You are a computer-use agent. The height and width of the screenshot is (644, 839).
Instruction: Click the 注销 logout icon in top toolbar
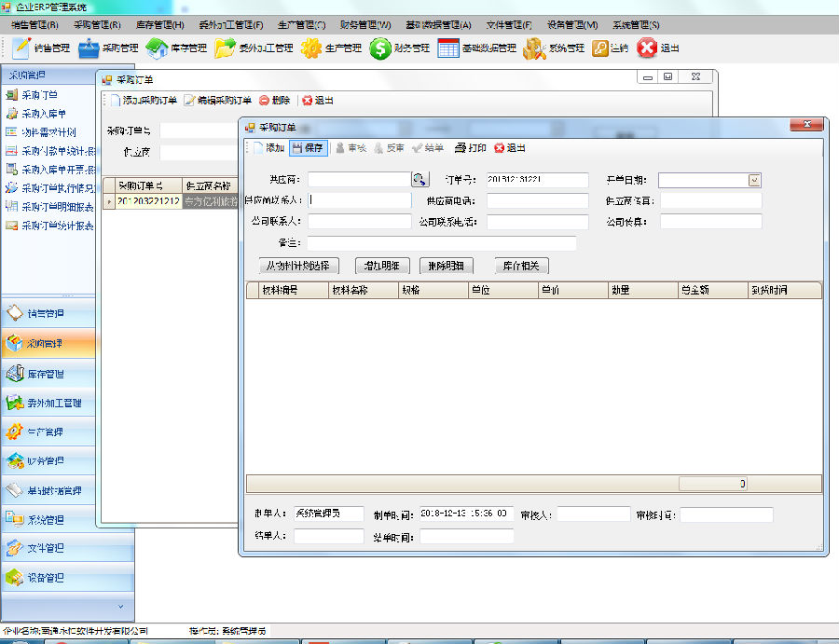tap(600, 48)
